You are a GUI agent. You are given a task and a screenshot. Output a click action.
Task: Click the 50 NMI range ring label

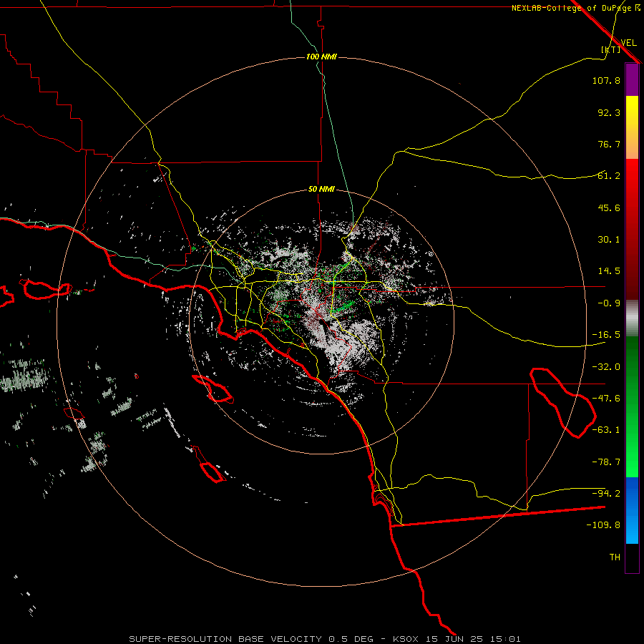(321, 190)
